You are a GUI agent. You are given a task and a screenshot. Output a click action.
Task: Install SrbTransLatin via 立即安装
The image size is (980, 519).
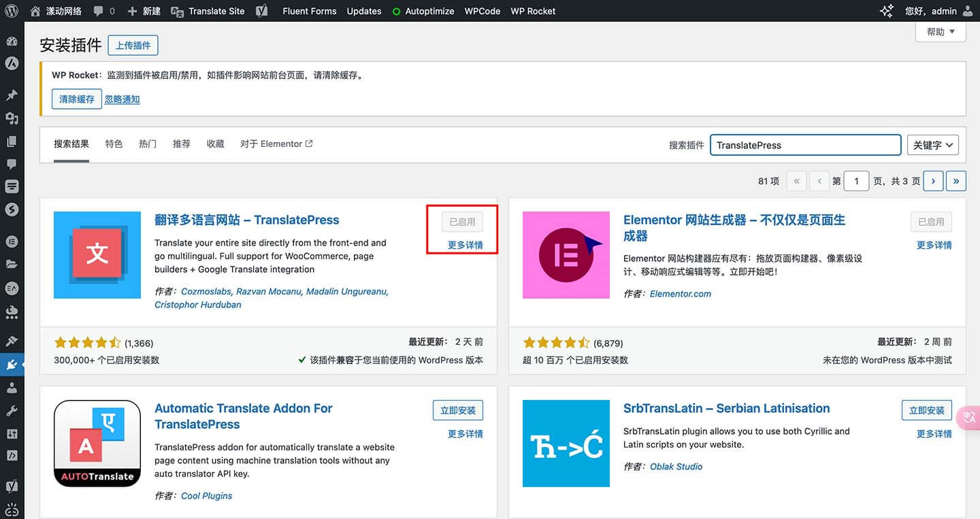pyautogui.click(x=927, y=410)
